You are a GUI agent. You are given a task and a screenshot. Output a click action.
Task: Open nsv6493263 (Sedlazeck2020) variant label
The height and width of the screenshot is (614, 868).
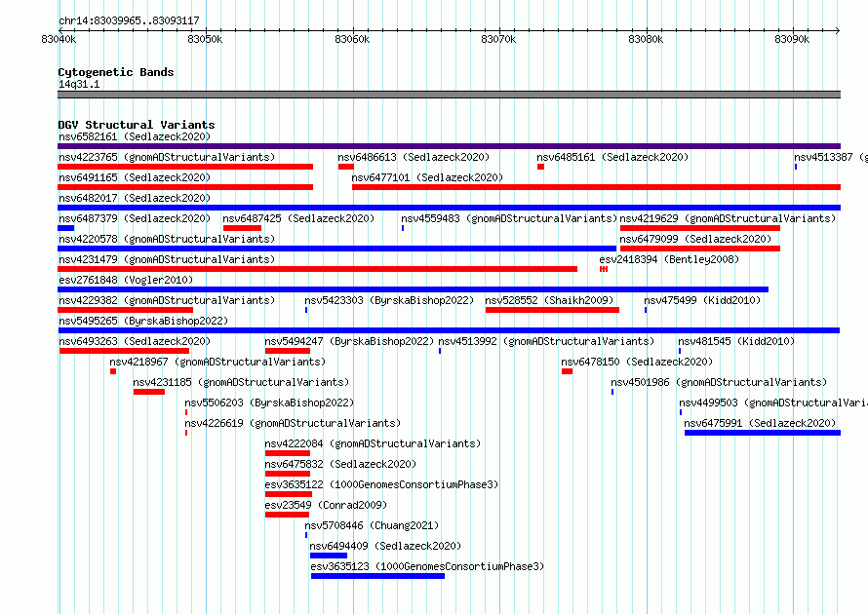click(x=135, y=341)
